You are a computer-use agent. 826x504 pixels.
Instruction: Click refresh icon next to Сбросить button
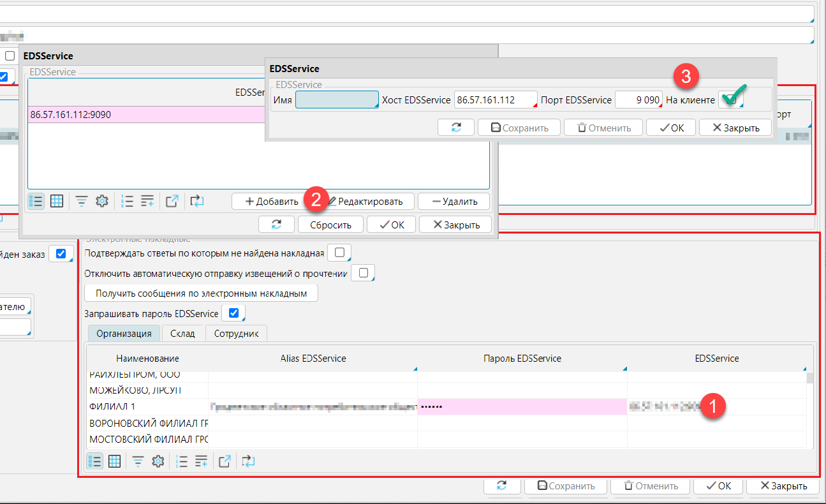277,225
